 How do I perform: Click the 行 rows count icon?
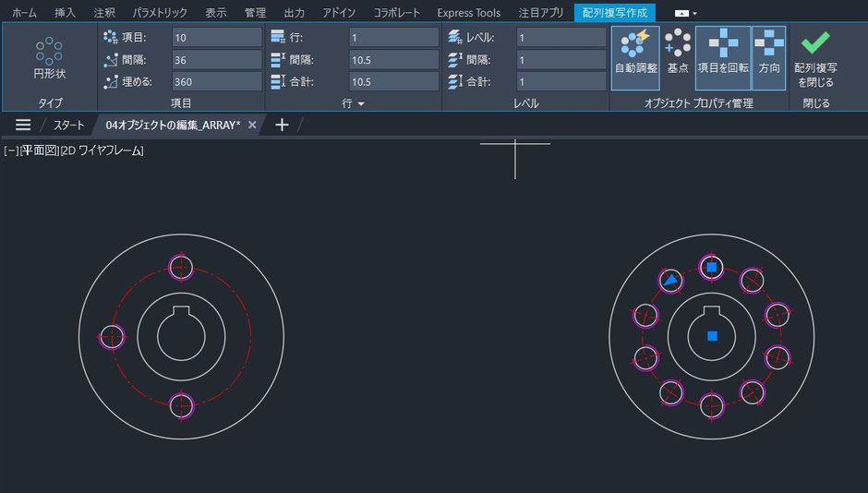[278, 37]
